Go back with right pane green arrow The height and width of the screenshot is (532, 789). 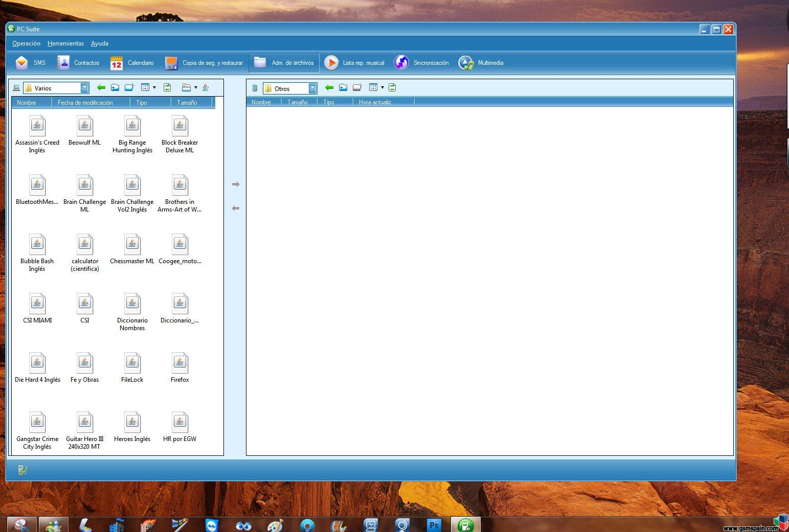(x=329, y=87)
